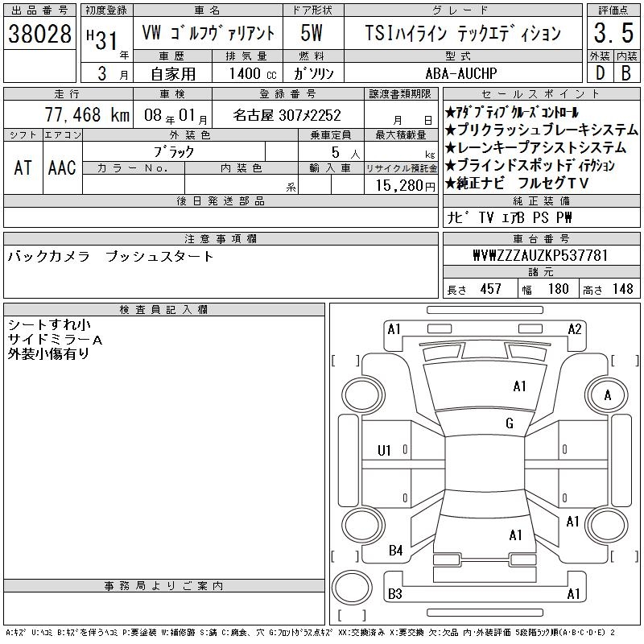Image resolution: width=644 pixels, height=644 pixels.
Task: Click the G mark on the windshield
Action: [x=510, y=423]
